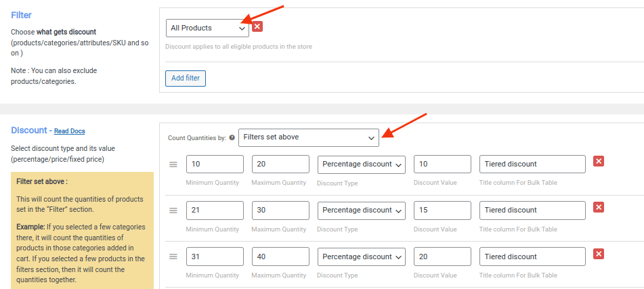Open Discount Type dropdown in second row

pyautogui.click(x=362, y=210)
